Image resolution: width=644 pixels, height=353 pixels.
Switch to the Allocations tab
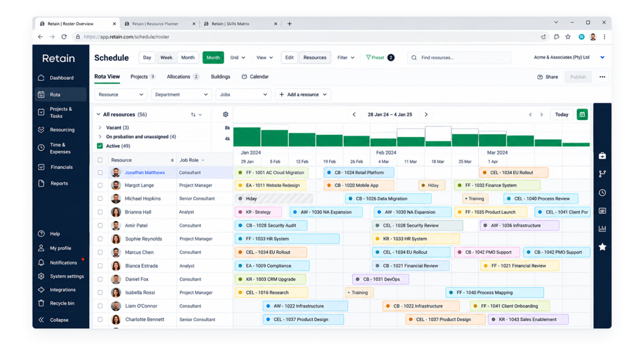tap(183, 77)
